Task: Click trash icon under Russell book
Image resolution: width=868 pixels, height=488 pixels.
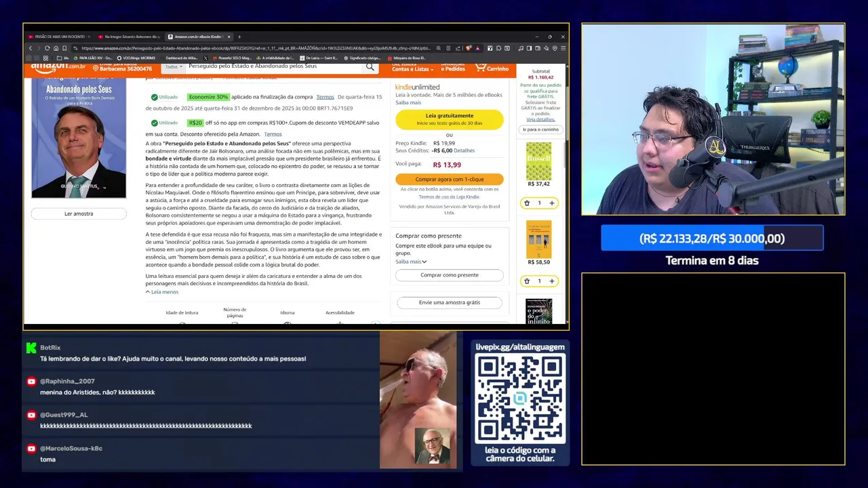Action: pos(527,203)
